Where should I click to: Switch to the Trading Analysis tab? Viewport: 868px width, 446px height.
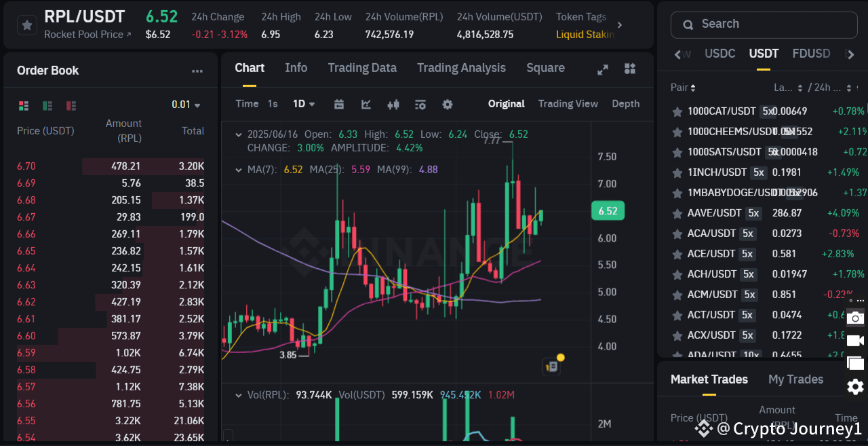coord(461,68)
